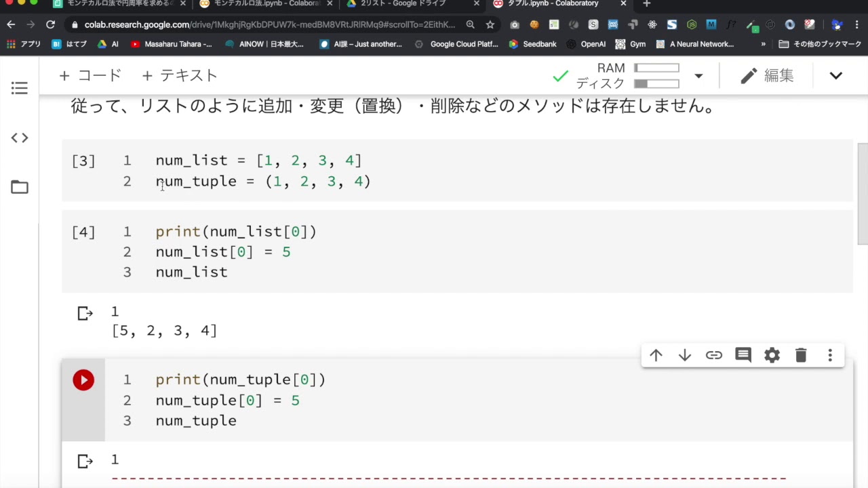
Task: Click execution count [4] of second cell
Action: tap(83, 232)
